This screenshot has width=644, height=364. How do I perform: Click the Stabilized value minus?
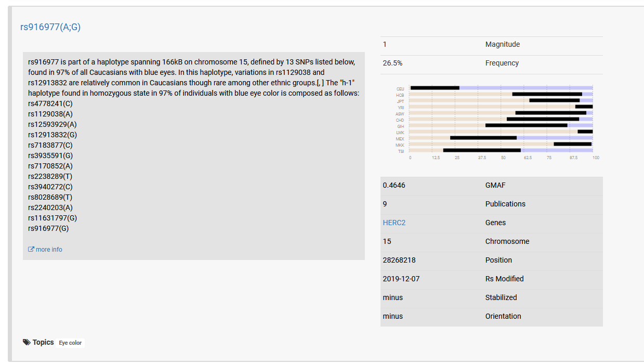pyautogui.click(x=393, y=297)
